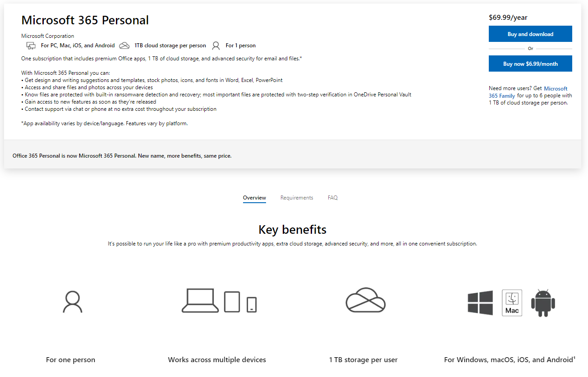Click the smartphone icon in the devices graphic
Screen dimensions: 588x377
pyautogui.click(x=252, y=304)
